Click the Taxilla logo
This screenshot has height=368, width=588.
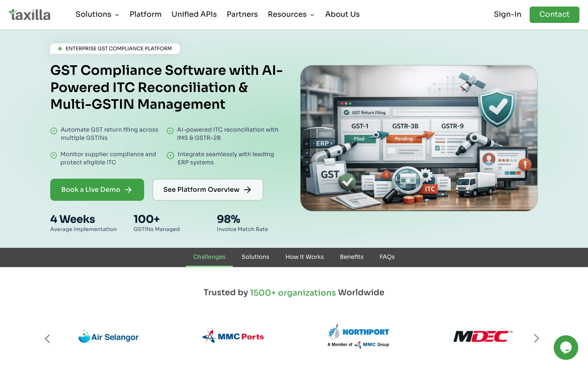click(x=29, y=15)
